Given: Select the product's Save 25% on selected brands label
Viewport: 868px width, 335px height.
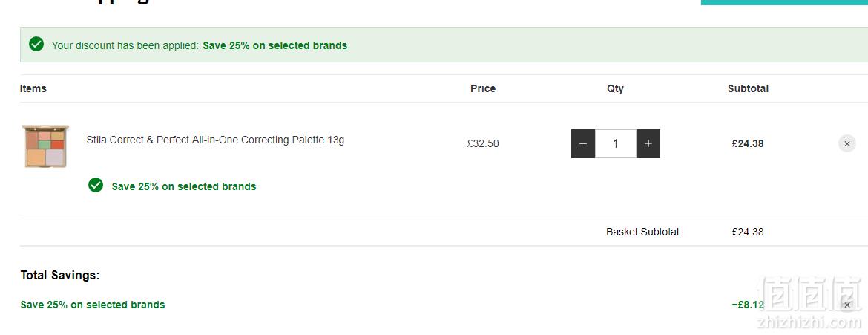Looking at the screenshot, I should click(184, 187).
